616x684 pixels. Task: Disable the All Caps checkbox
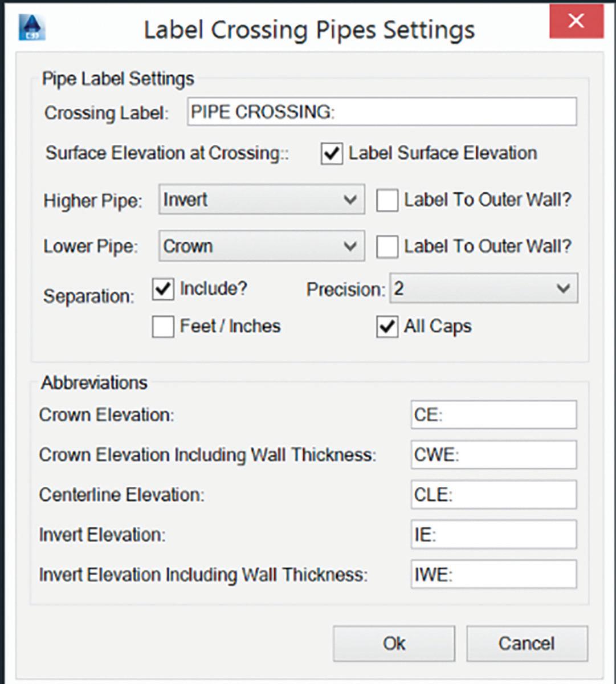pyautogui.click(x=387, y=327)
